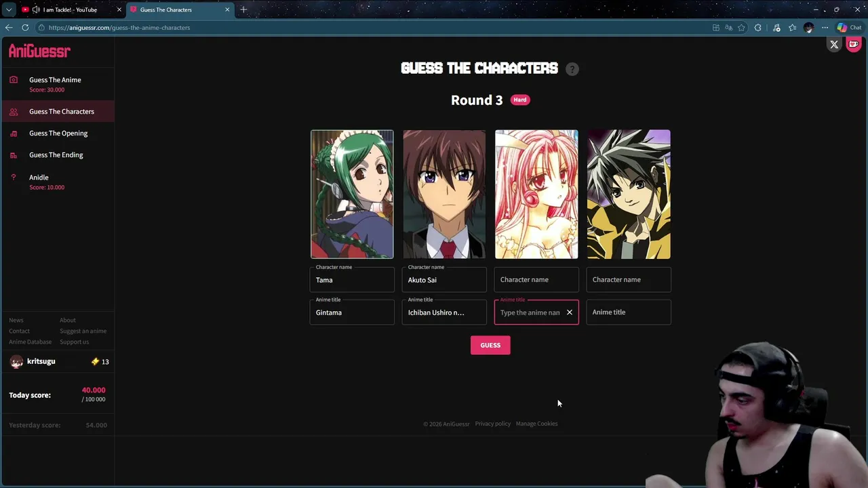Mute the YouTube tab speaker icon
Screen dimensions: 868x488
tap(35, 10)
